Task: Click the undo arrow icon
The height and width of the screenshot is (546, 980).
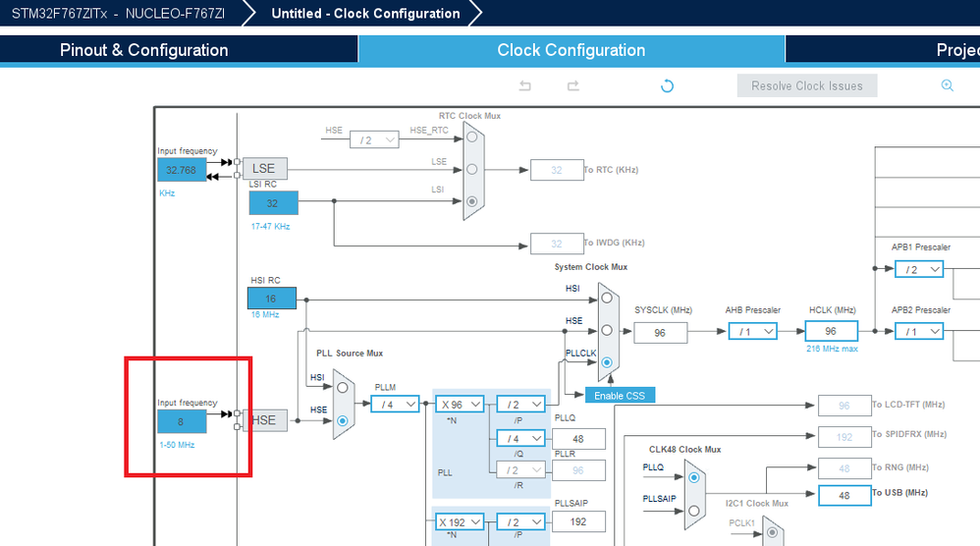Action: pyautogui.click(x=525, y=85)
